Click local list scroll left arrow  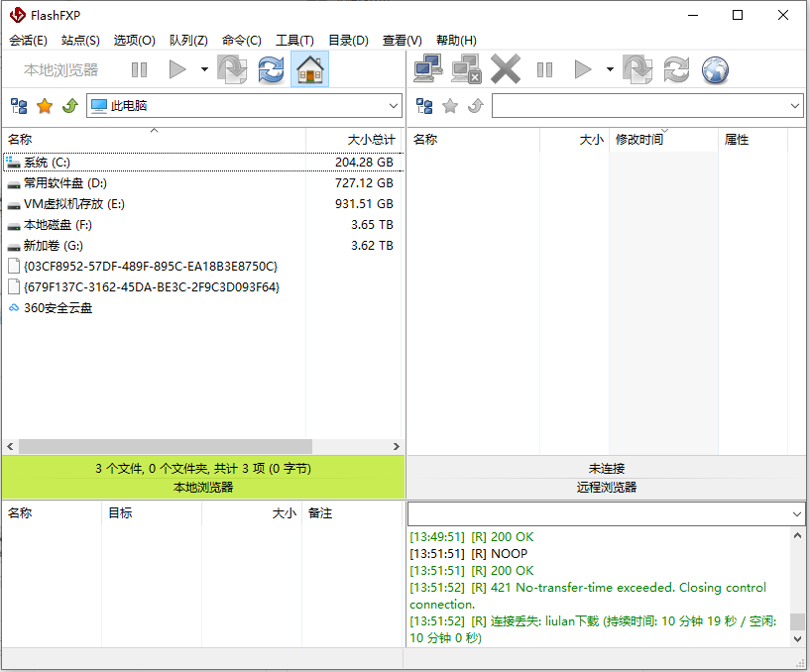point(10,446)
